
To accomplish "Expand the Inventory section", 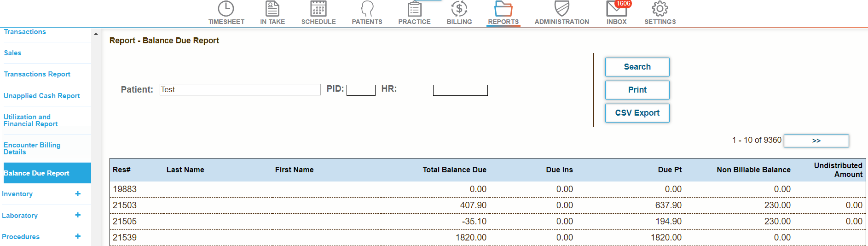I will pyautogui.click(x=78, y=194).
